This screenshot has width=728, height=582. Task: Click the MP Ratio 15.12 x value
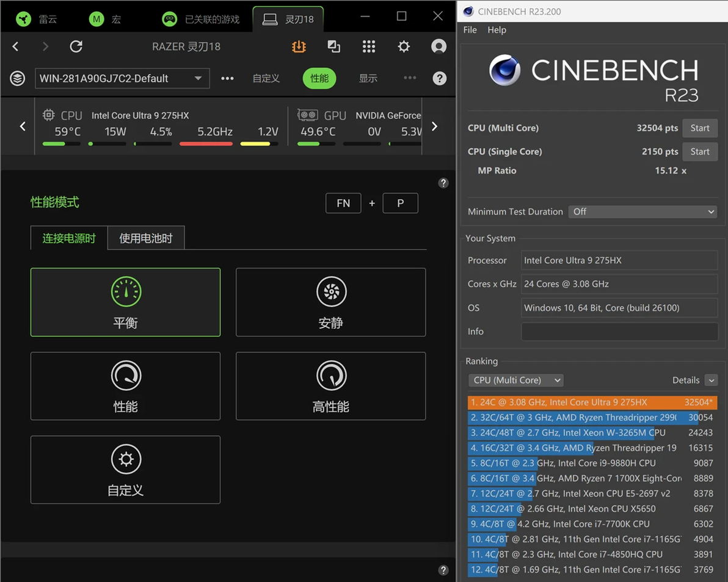(x=671, y=171)
